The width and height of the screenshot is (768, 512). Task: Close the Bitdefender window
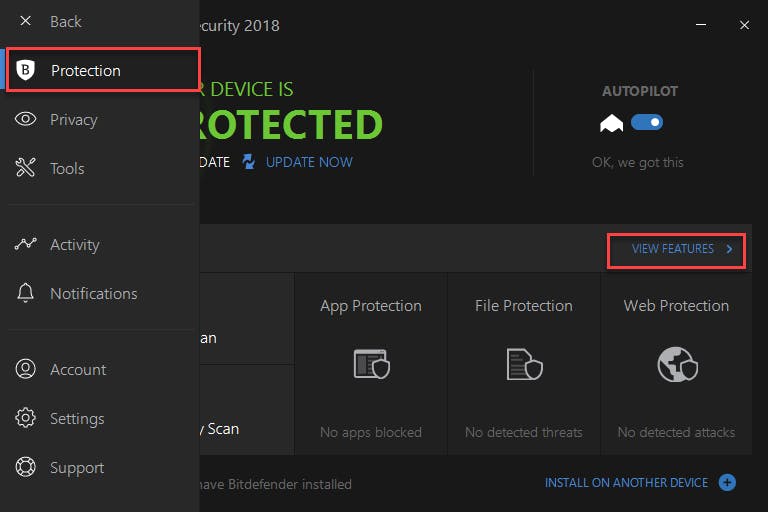(744, 25)
